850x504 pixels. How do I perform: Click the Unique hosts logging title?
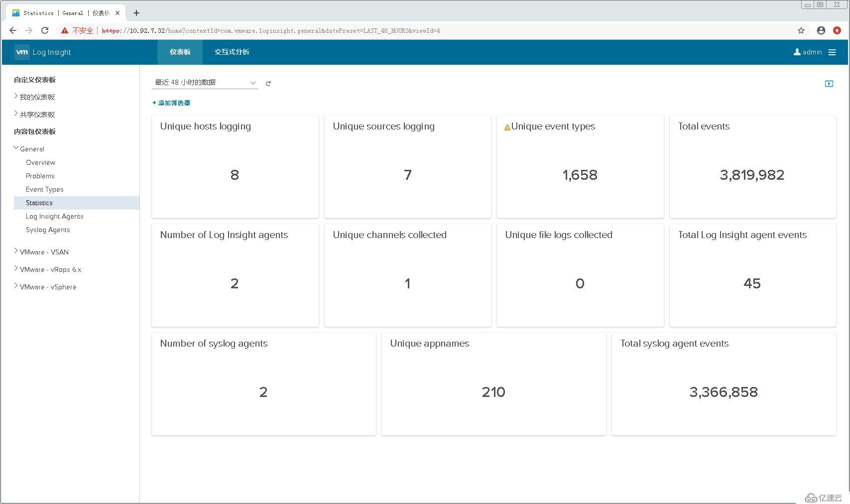pos(206,126)
